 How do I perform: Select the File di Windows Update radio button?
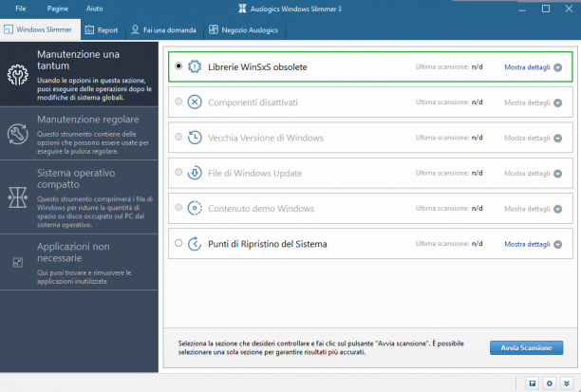pyautogui.click(x=178, y=172)
